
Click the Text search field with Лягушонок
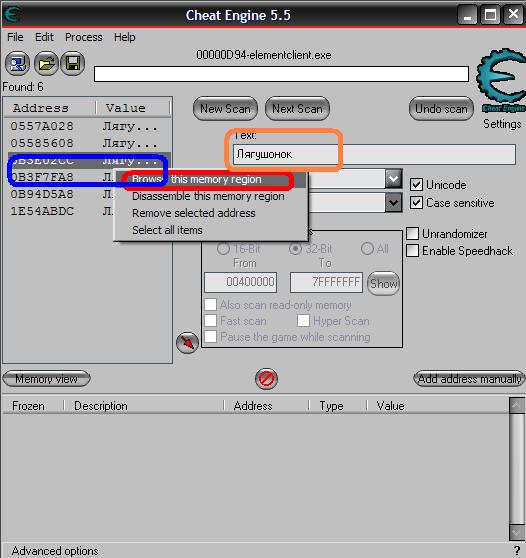[x=374, y=154]
